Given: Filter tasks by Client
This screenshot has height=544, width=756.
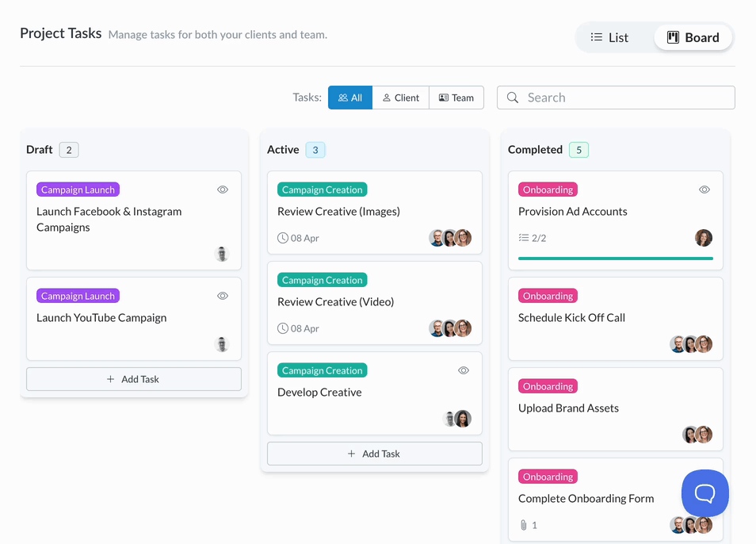Looking at the screenshot, I should (x=400, y=98).
